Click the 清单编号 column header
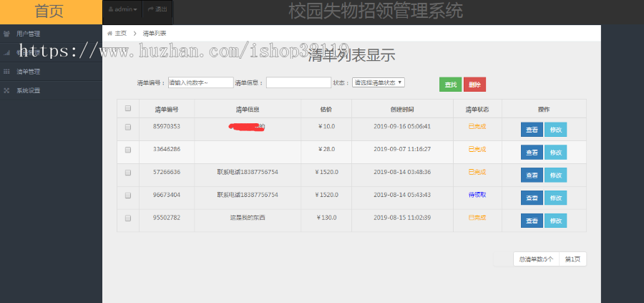The width and height of the screenshot is (644, 303). pos(166,110)
